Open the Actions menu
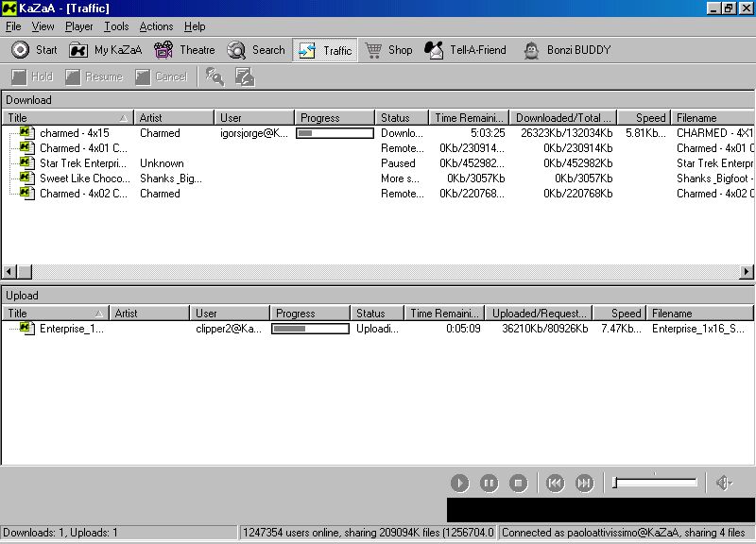Image resolution: width=756 pixels, height=544 pixels. coord(156,26)
